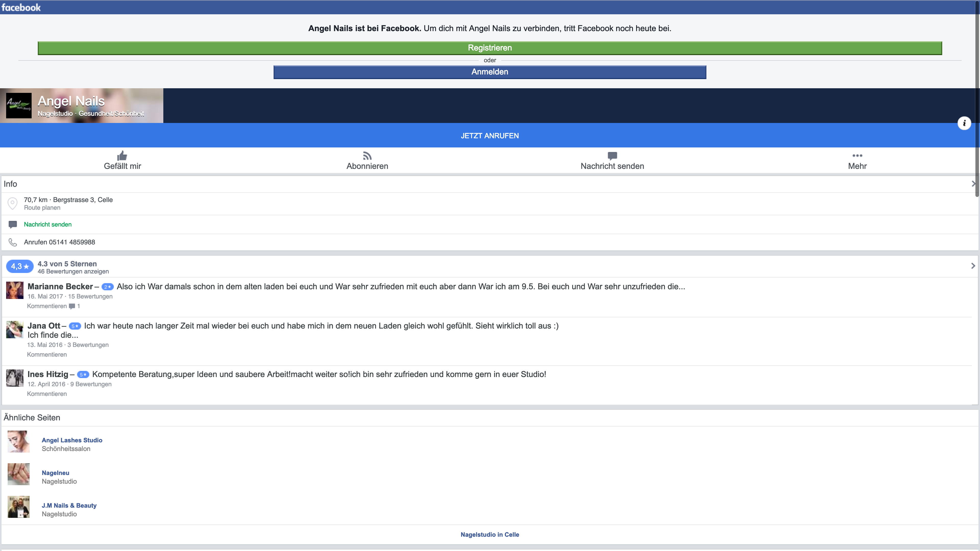Click the date 16. Mai 2017
Image resolution: width=980 pixels, height=551 pixels.
pos(45,297)
